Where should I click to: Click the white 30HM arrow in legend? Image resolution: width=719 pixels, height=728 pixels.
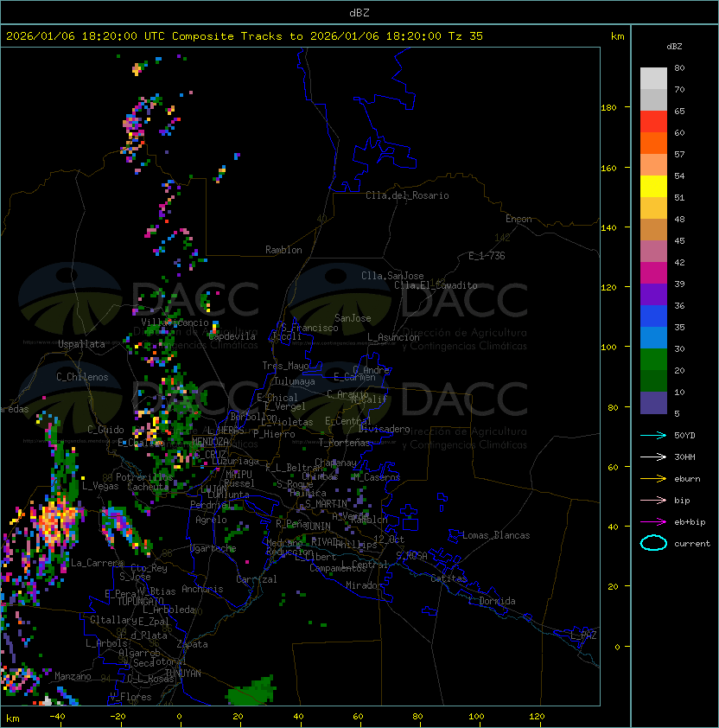(x=653, y=457)
